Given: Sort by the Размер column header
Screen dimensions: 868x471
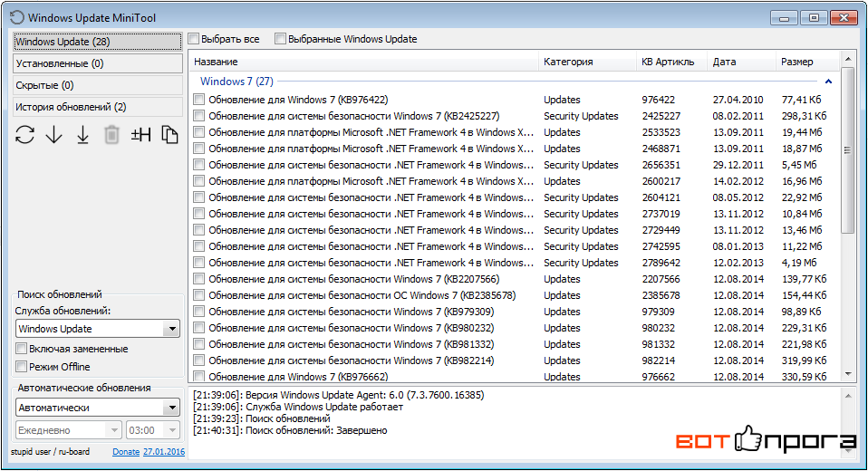Looking at the screenshot, I should (807, 62).
